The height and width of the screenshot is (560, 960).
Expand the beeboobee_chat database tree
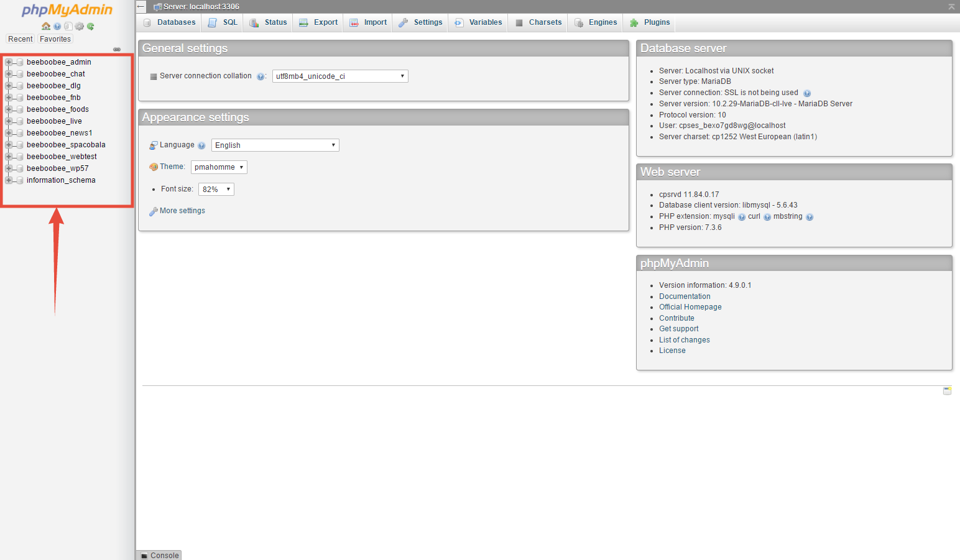pyautogui.click(x=9, y=74)
